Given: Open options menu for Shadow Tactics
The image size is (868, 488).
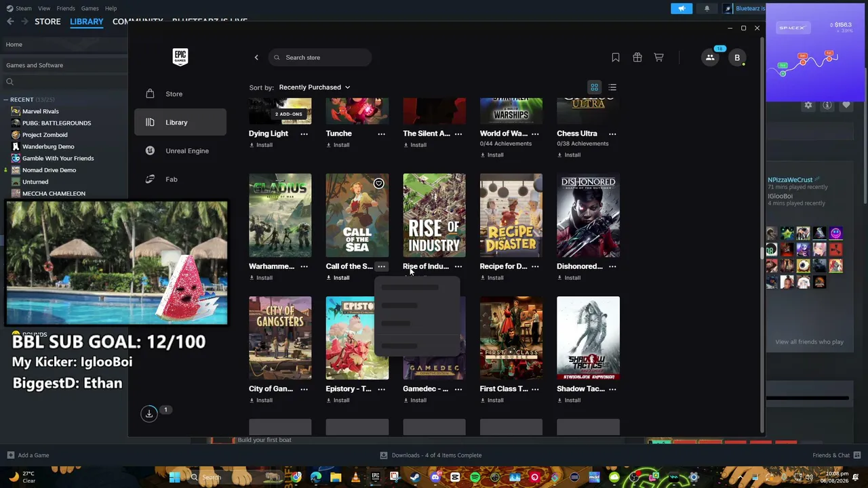Looking at the screenshot, I should coord(612,389).
